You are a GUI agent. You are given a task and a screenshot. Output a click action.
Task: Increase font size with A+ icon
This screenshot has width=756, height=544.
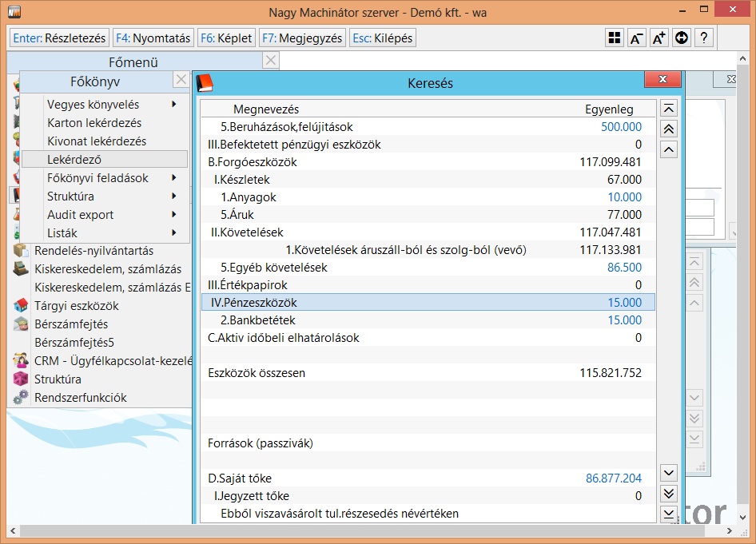point(659,38)
